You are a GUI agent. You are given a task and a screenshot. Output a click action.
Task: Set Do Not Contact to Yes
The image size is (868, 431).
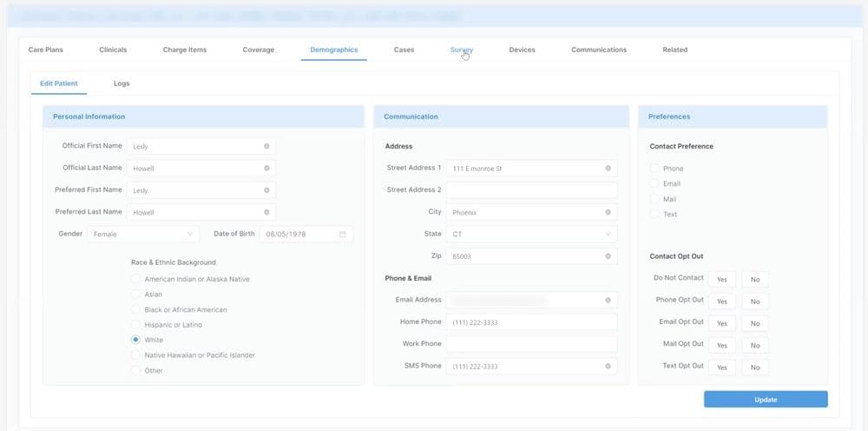point(721,280)
